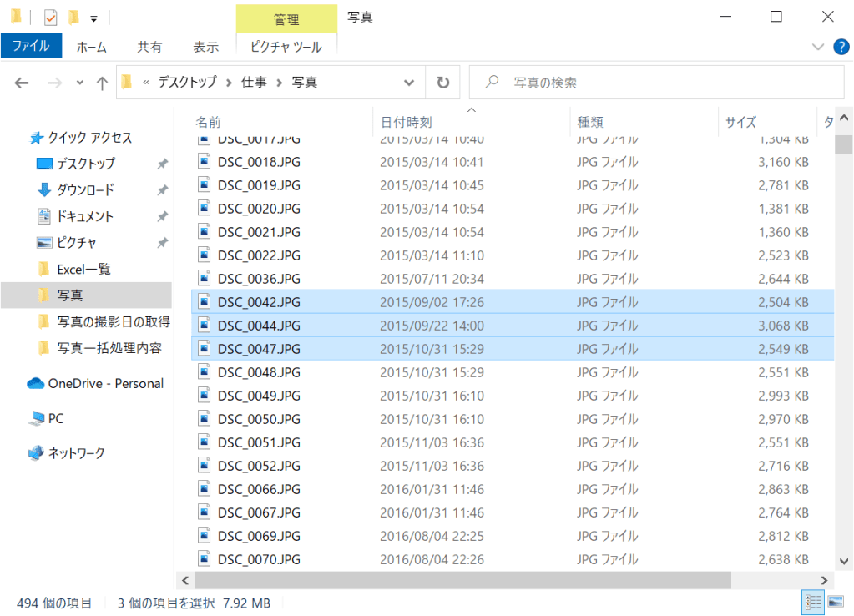This screenshot has width=854, height=616.
Task: Click file icon of DSC_0050.JPG
Action: click(x=205, y=419)
